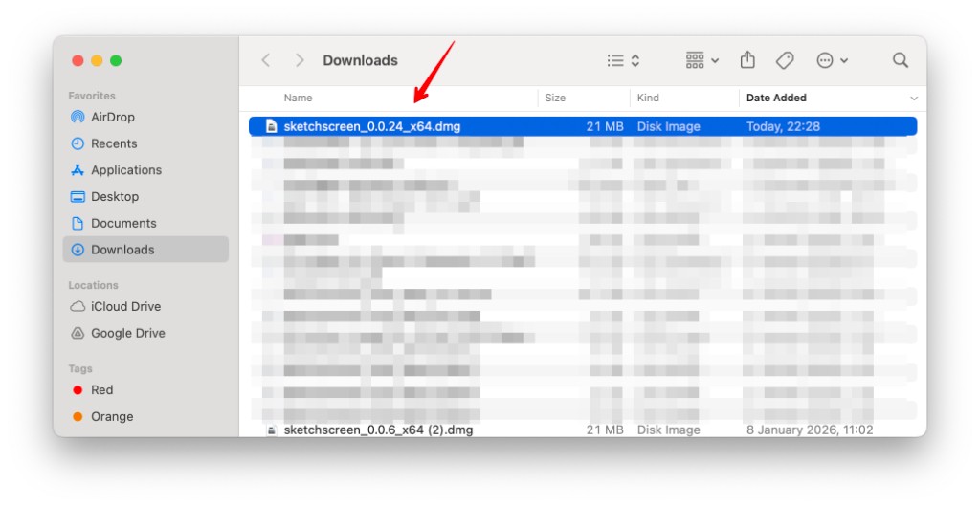The height and width of the screenshot is (507, 980).
Task: Click Today, 22:28 date cell
Action: point(783,126)
